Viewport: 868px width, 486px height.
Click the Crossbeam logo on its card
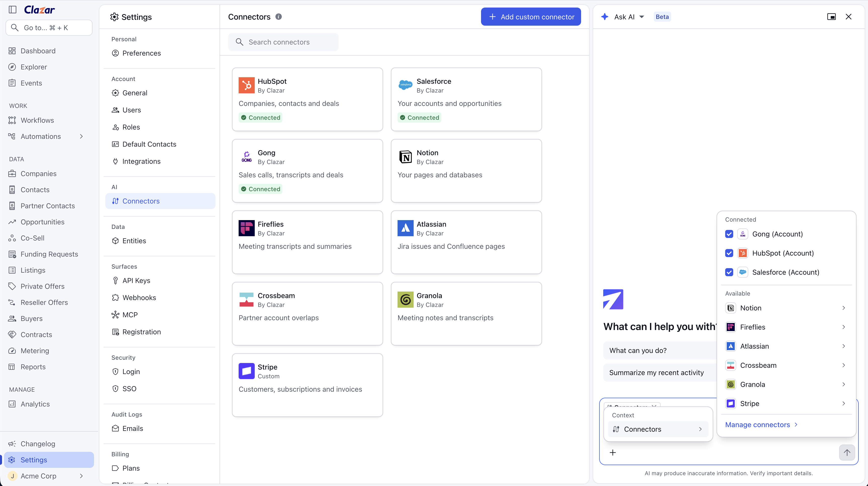click(246, 300)
